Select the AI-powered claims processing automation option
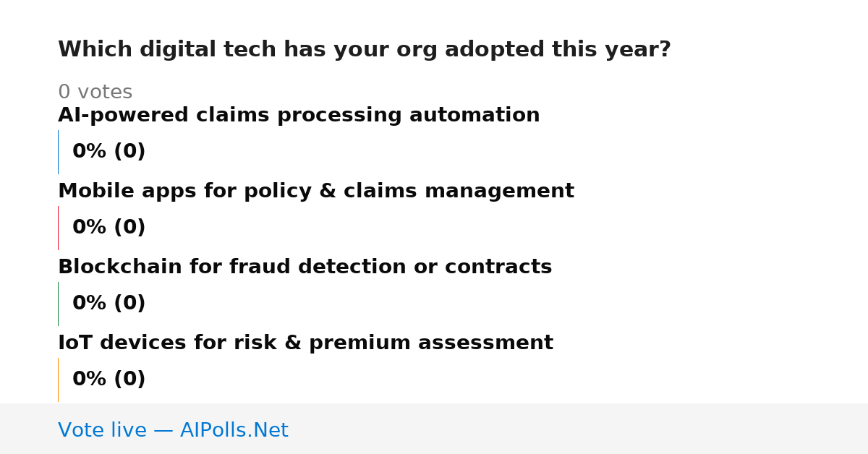This screenshot has height=454, width=868. 299,116
